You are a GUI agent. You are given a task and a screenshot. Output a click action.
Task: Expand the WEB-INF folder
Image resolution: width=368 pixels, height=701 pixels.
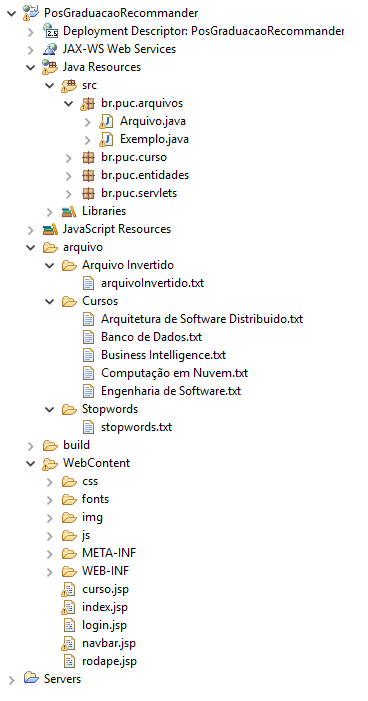50,571
